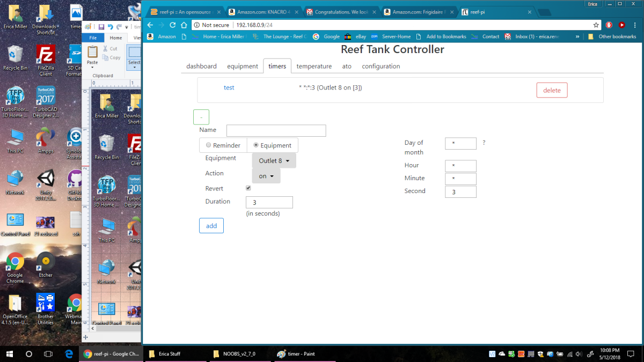The width and height of the screenshot is (644, 362).
Task: Open the Outlet 8 equipment dropdown
Action: [x=274, y=160]
